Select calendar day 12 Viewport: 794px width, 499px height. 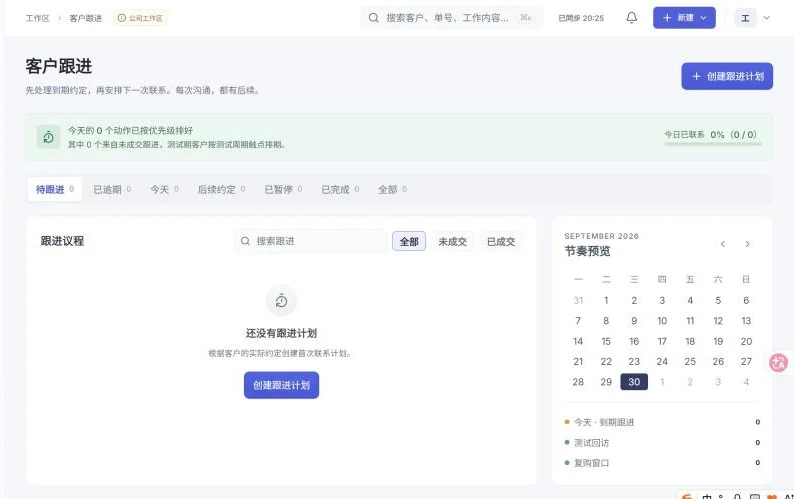pos(718,321)
